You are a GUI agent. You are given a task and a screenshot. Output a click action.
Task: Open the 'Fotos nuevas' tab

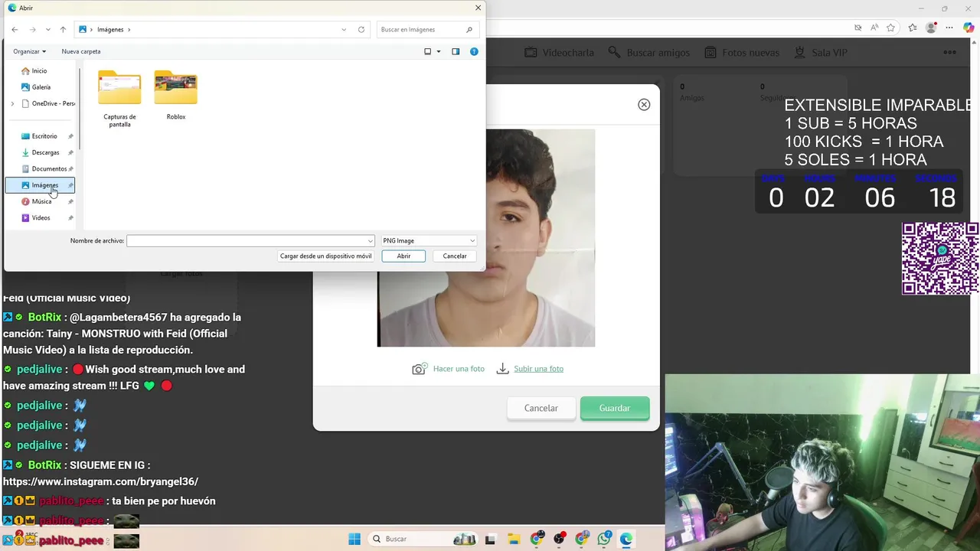pos(741,53)
